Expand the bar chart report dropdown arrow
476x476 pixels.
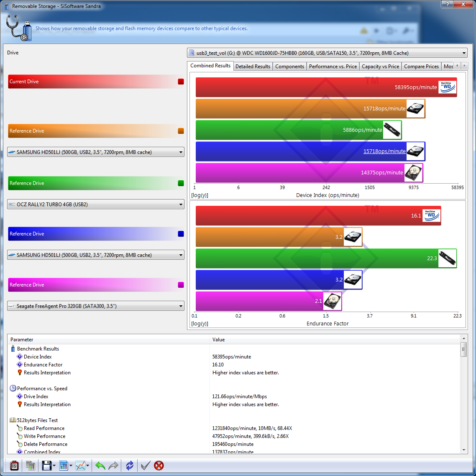coord(71,466)
